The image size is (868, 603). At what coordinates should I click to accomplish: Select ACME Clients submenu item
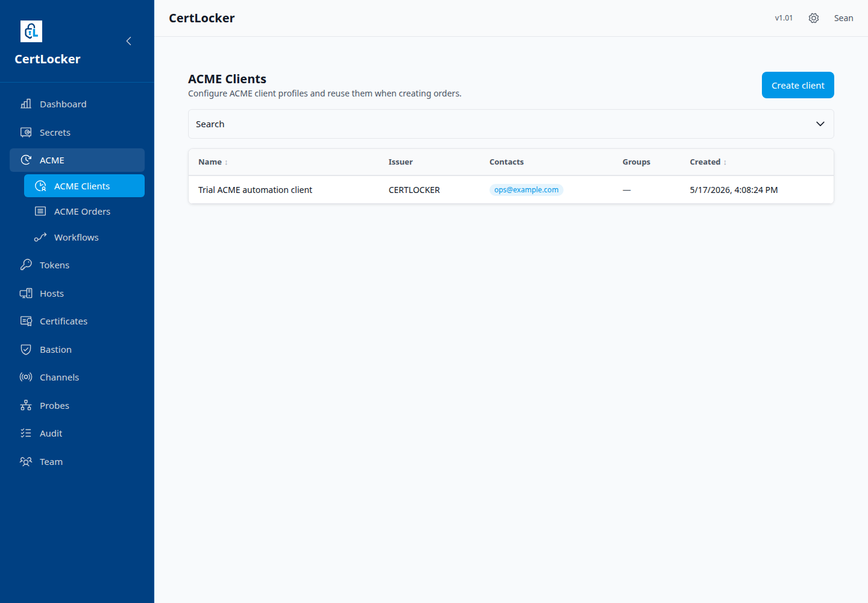(x=84, y=186)
